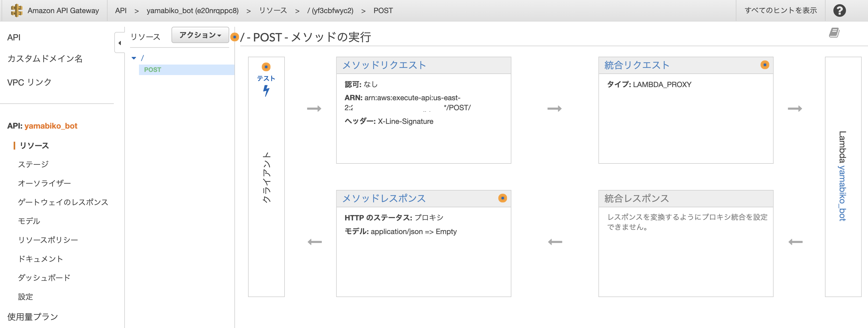868x328 pixels.
Task: Open 統合リクエスト settings
Action: tap(636, 65)
